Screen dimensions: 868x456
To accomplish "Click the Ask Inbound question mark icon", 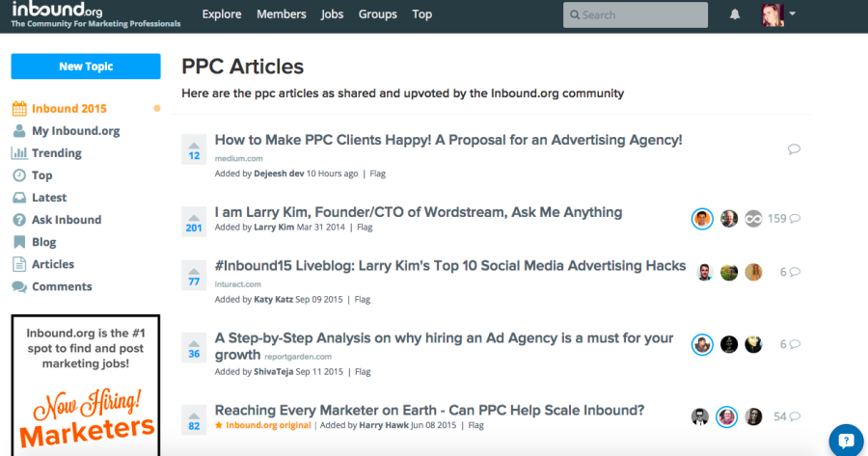I will (19, 220).
